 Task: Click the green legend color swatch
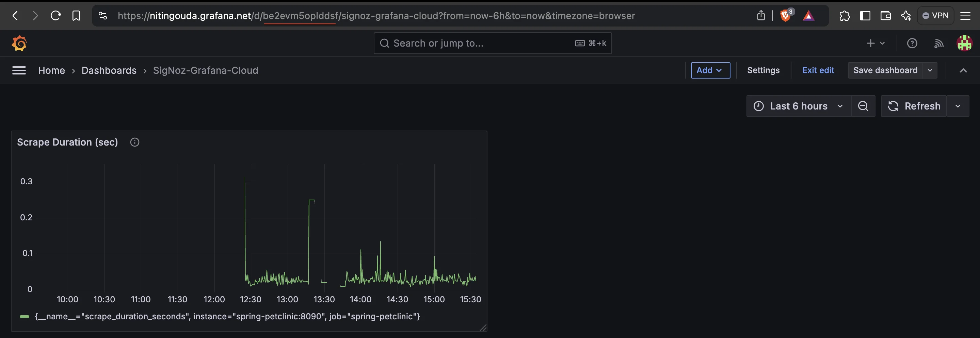coord(25,316)
